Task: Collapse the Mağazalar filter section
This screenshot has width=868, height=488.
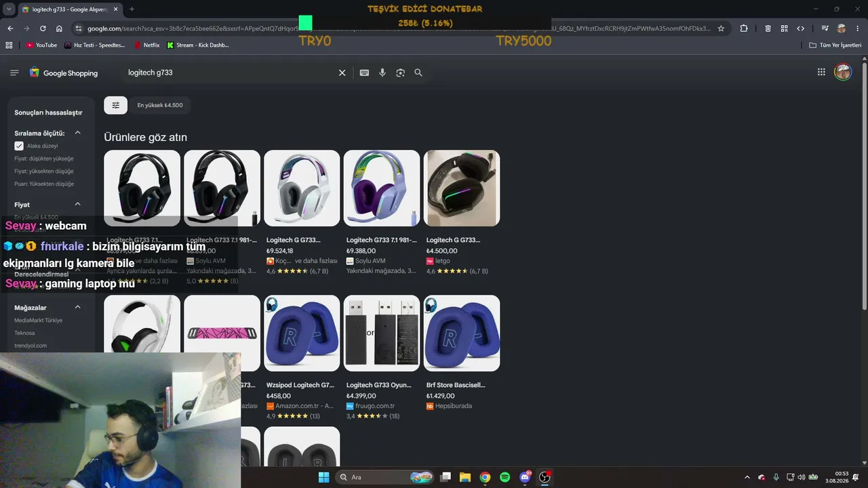Action: pos(77,307)
